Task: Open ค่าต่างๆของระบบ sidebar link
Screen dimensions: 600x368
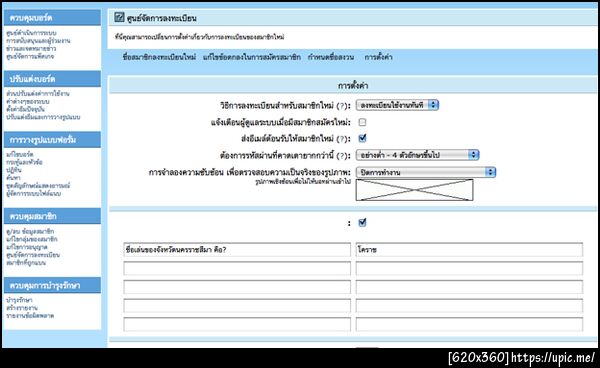Action: tap(28, 101)
